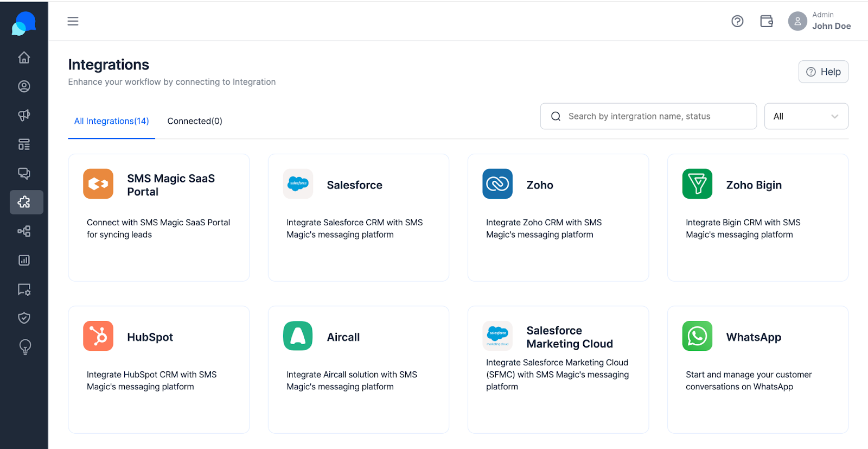Viewport: 868px width, 449px height.
Task: Open the contacts profile icon in sidebar
Action: tap(24, 86)
